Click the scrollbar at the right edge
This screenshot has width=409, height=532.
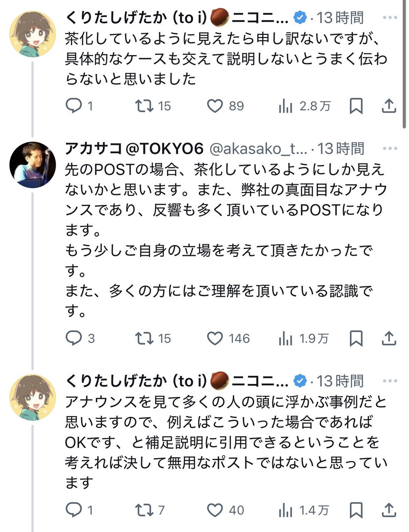405,62
